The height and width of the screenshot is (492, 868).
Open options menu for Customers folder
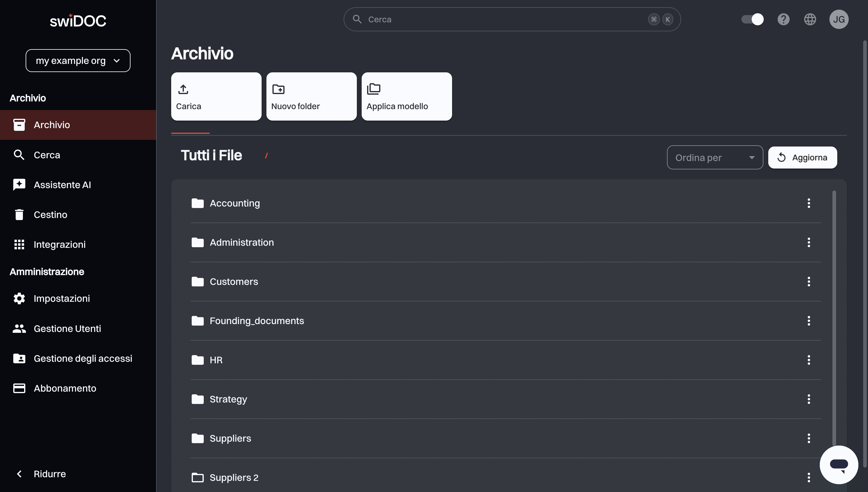pos(809,282)
